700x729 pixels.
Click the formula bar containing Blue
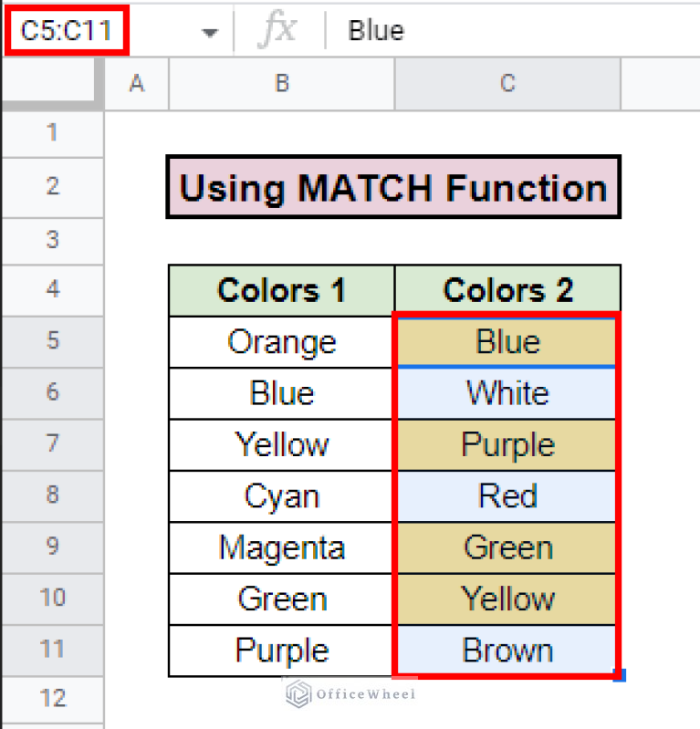click(511, 31)
